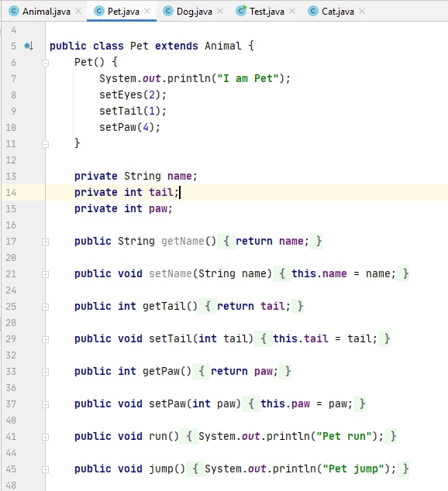This screenshot has width=448, height=491.
Task: Expand the folded getName() method
Action: [x=45, y=242]
